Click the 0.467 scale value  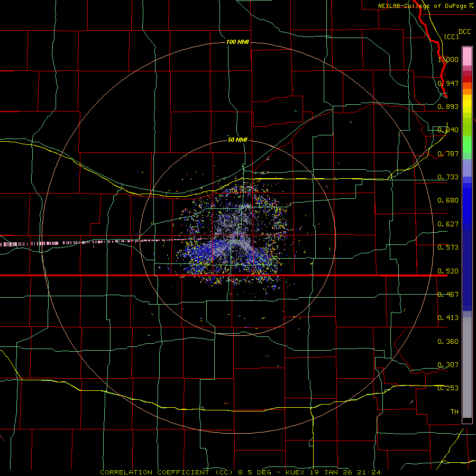pyautogui.click(x=448, y=295)
